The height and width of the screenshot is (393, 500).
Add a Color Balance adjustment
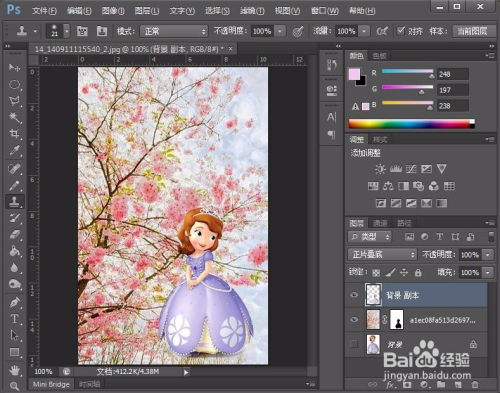pos(388,186)
